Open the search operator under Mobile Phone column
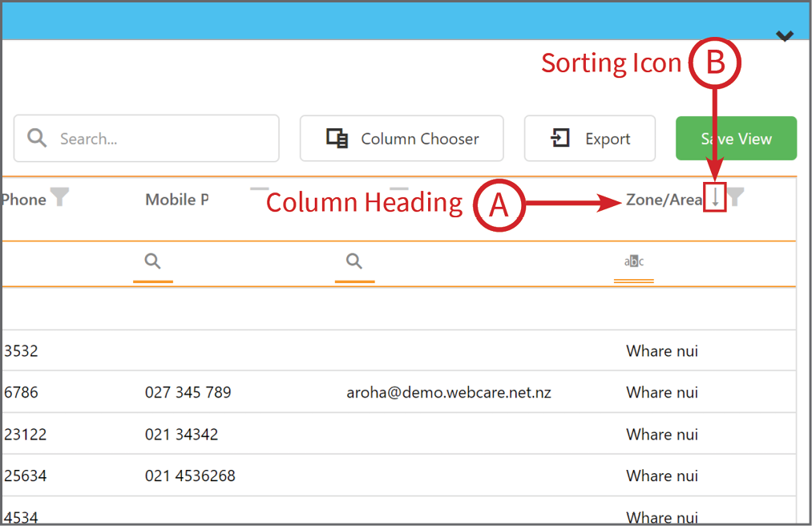The width and height of the screenshot is (812, 526). pos(152,261)
